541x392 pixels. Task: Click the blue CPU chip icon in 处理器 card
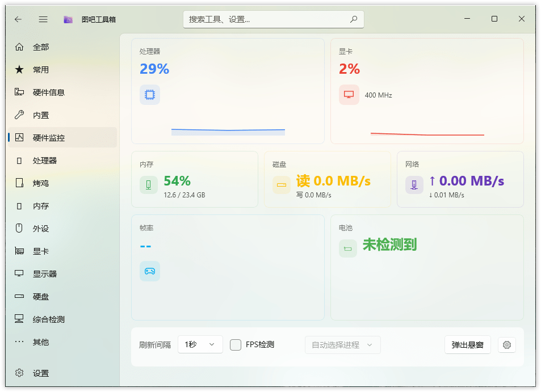point(150,95)
